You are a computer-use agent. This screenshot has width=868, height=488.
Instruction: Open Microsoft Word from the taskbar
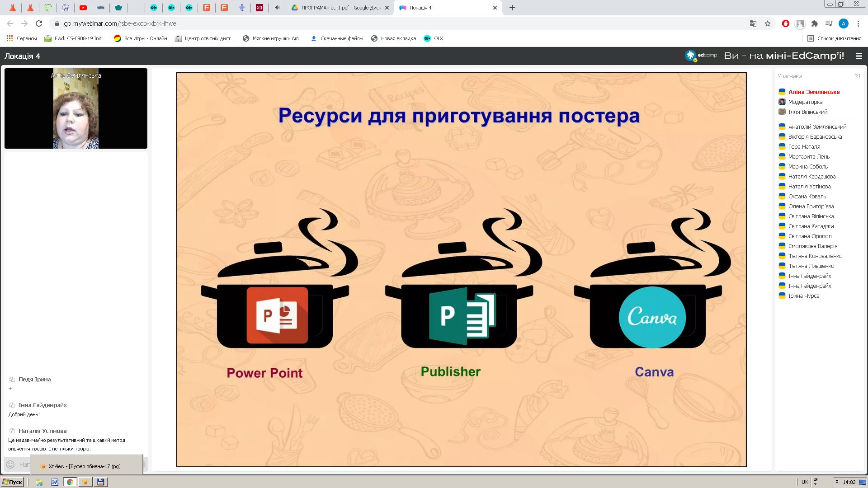coord(55,482)
